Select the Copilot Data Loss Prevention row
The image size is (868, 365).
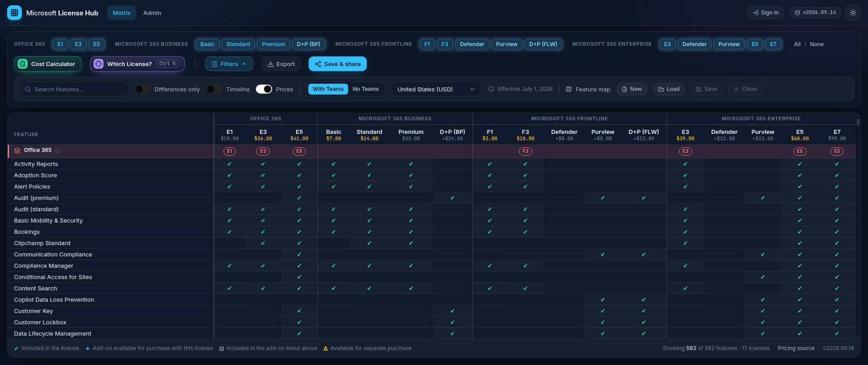pos(432,299)
